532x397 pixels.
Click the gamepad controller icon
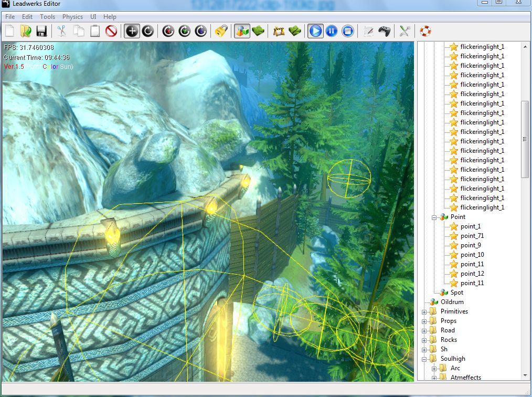click(385, 31)
